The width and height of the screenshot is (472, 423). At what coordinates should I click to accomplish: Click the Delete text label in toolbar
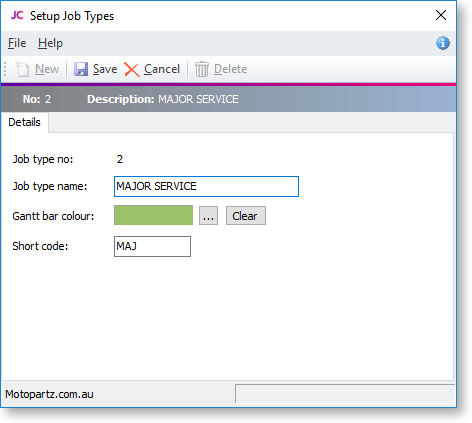pos(230,69)
